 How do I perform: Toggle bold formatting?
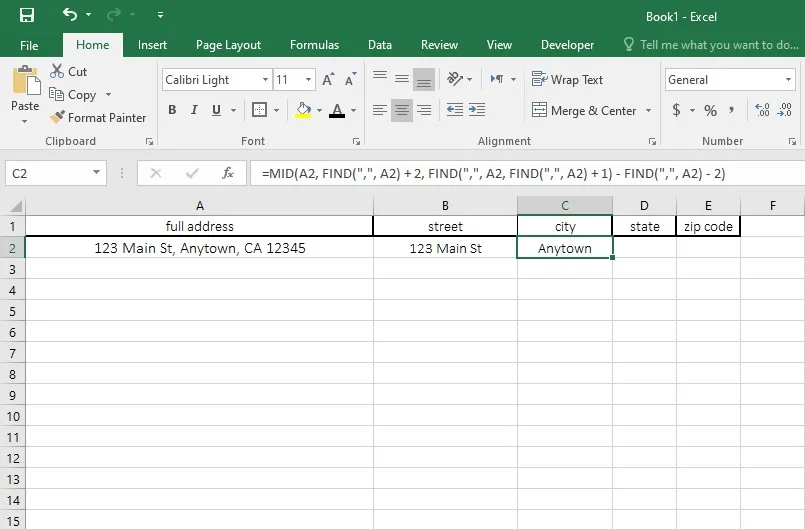pyautogui.click(x=172, y=110)
